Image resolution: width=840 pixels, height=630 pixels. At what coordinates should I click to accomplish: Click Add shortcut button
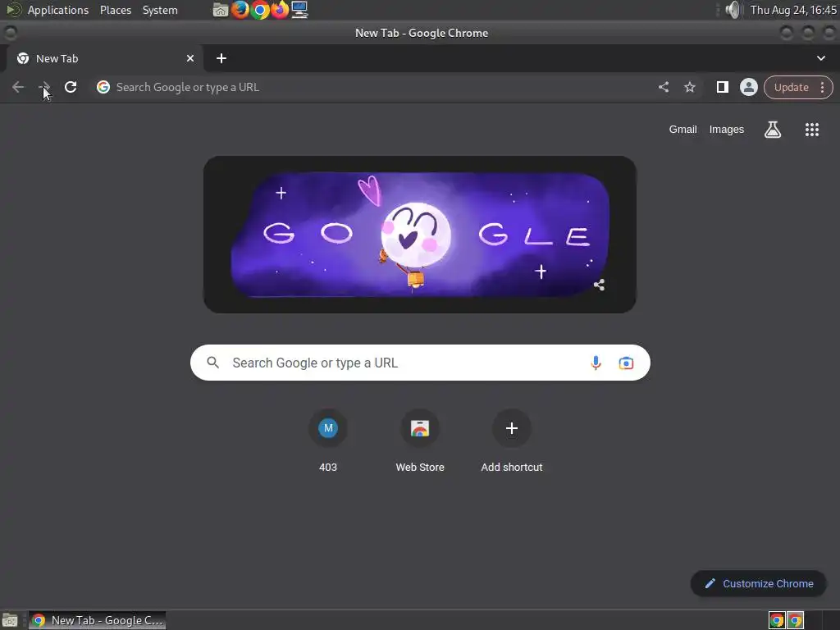coord(512,441)
